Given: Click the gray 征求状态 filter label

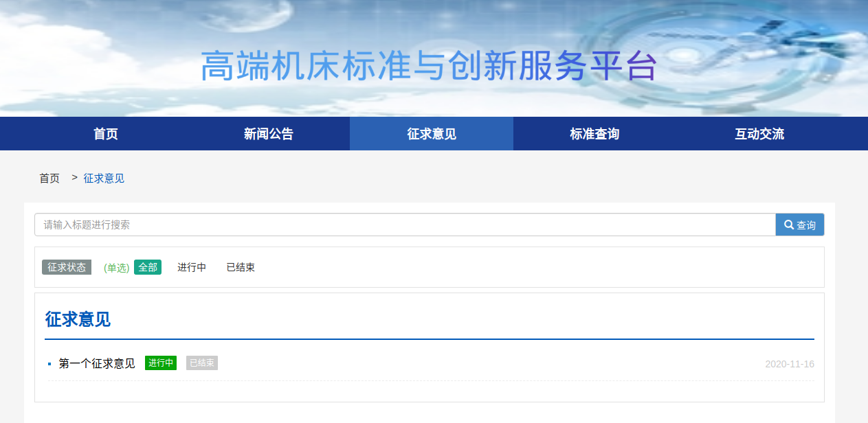Looking at the screenshot, I should point(67,267).
